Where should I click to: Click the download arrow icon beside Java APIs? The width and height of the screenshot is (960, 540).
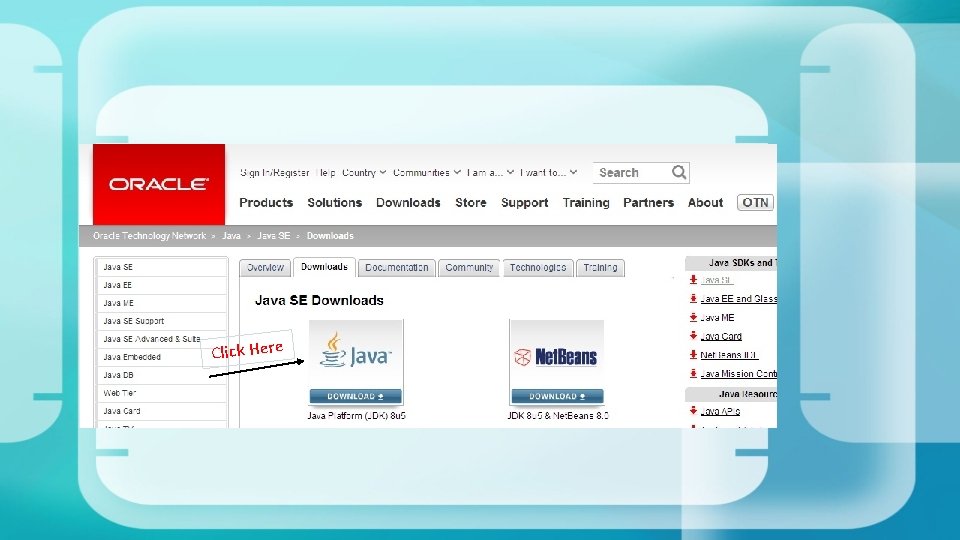693,411
